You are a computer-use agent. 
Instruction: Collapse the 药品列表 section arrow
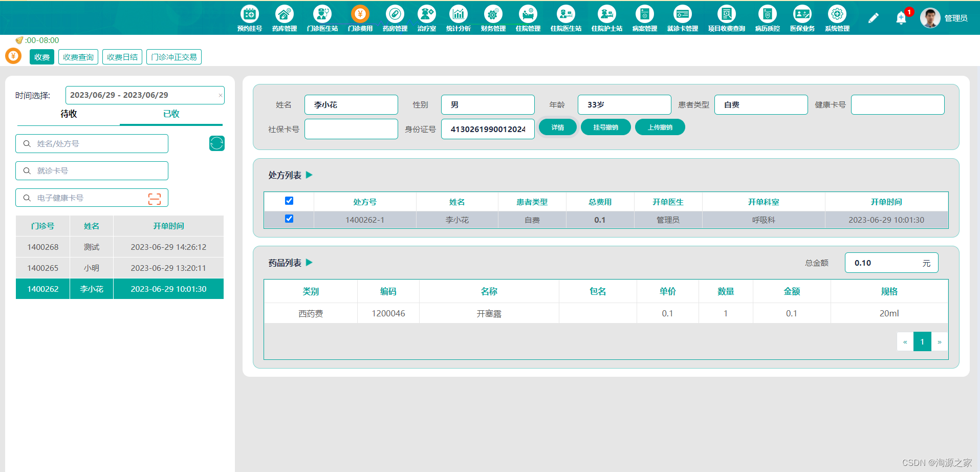[x=309, y=262]
